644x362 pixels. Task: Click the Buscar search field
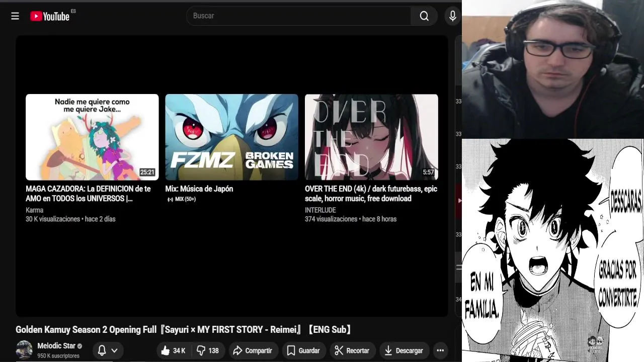(299, 16)
